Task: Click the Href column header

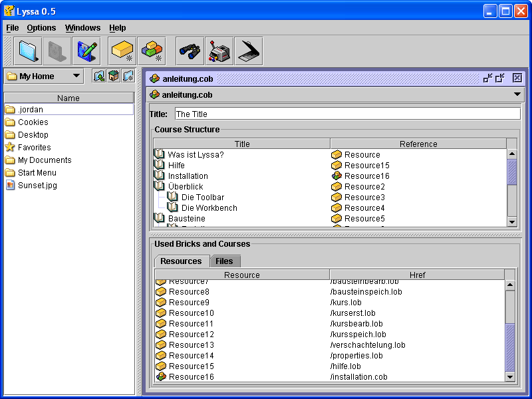Action: point(418,275)
